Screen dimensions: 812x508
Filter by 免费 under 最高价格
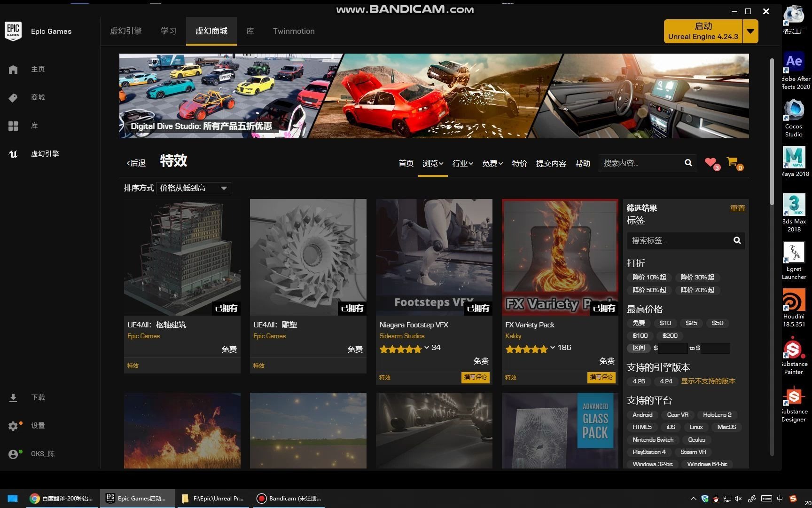coord(638,323)
